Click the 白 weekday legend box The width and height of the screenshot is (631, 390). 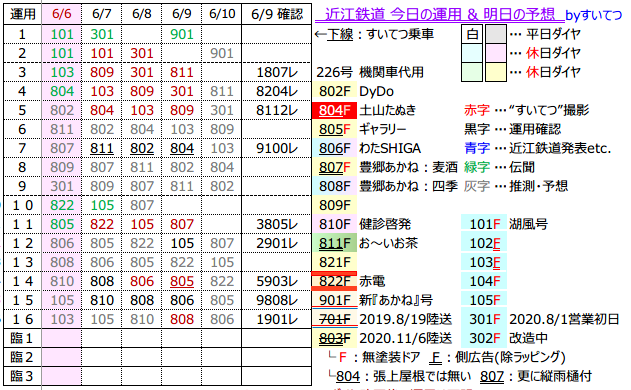tap(472, 34)
